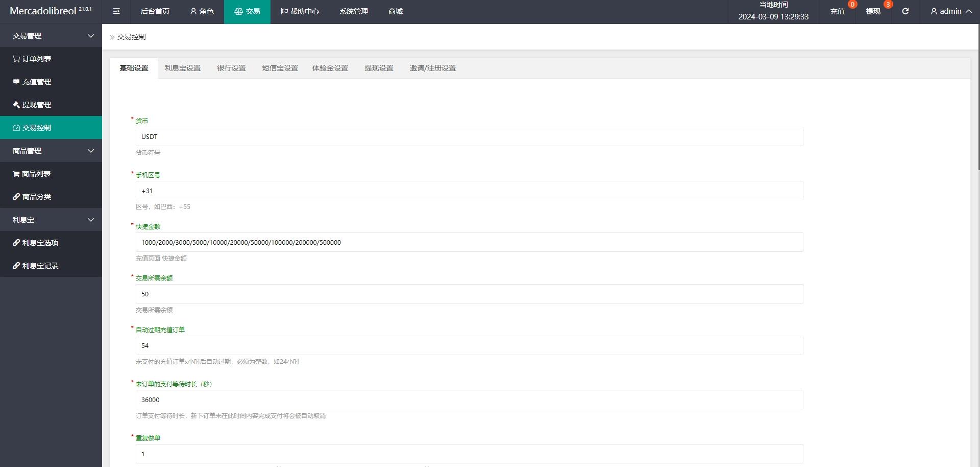
Task: Click the hammer icon beside 提现管理
Action: click(16, 105)
